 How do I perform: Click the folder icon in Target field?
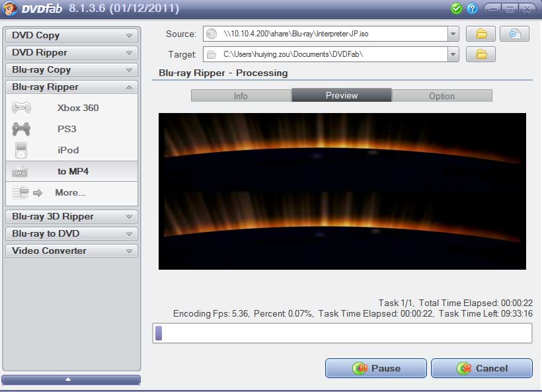coord(212,55)
